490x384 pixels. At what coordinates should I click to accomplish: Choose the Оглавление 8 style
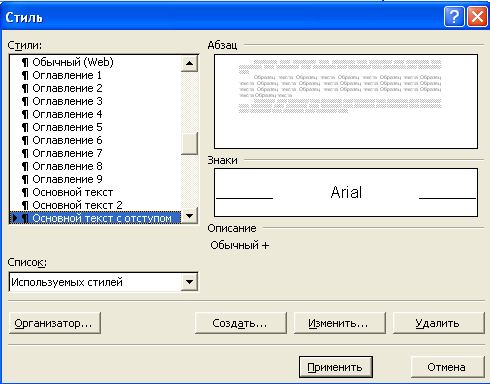click(96, 166)
